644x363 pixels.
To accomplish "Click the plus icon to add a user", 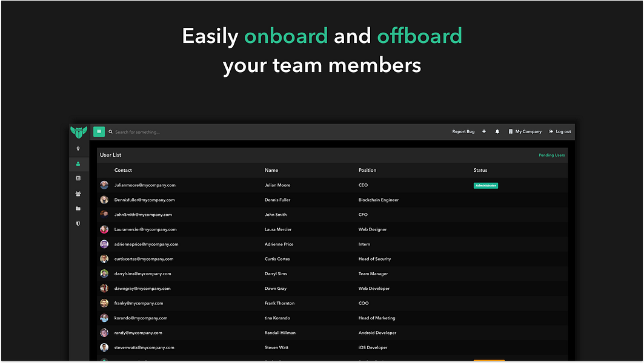I will (484, 131).
